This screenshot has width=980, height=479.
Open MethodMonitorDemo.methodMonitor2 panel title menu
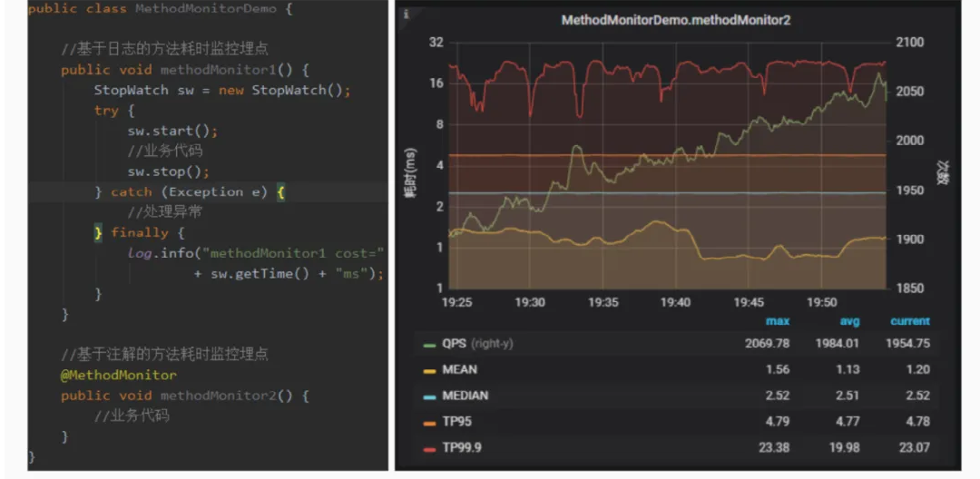[x=675, y=19]
